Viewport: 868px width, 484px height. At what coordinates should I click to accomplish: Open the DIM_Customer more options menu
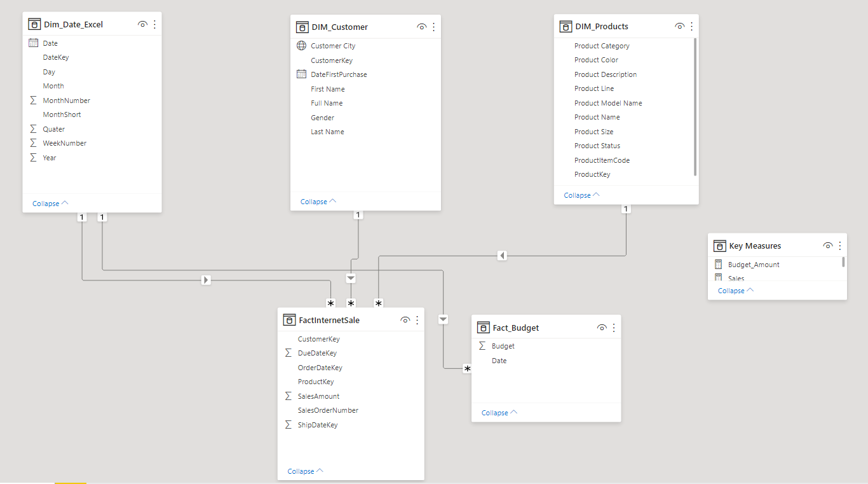(434, 27)
